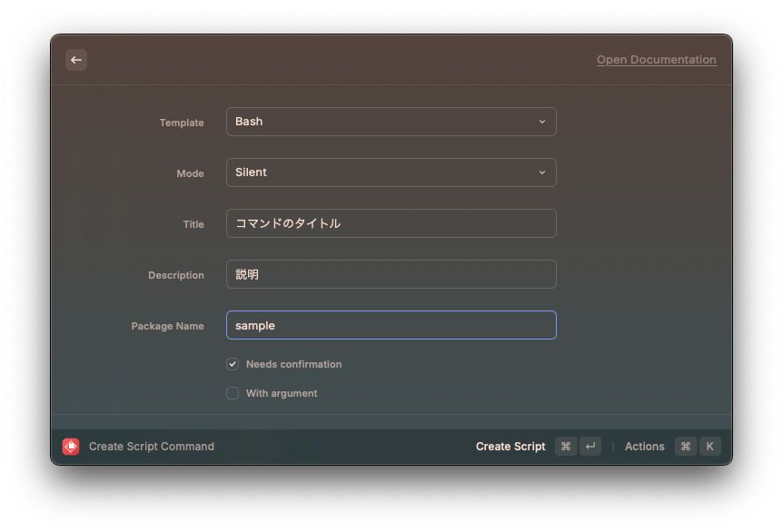The height and width of the screenshot is (532, 783).
Task: Focus the Title input field
Action: (x=391, y=223)
